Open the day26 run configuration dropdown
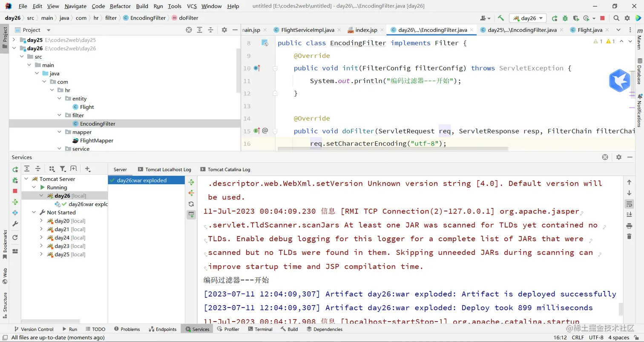 [x=528, y=18]
